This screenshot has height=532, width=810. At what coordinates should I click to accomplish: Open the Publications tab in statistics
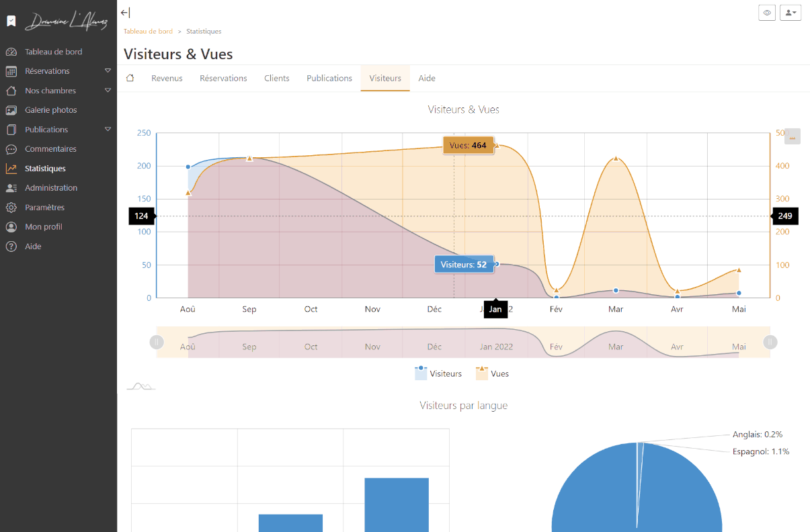point(329,78)
